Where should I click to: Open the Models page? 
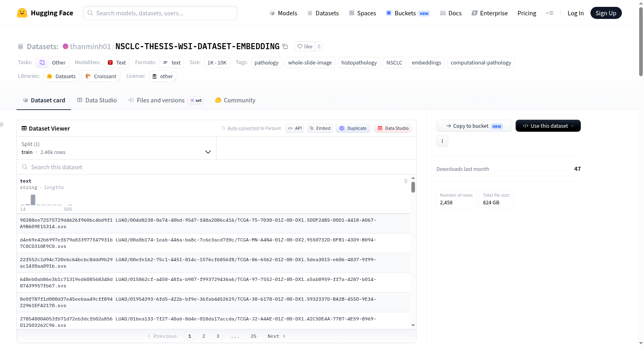(283, 13)
